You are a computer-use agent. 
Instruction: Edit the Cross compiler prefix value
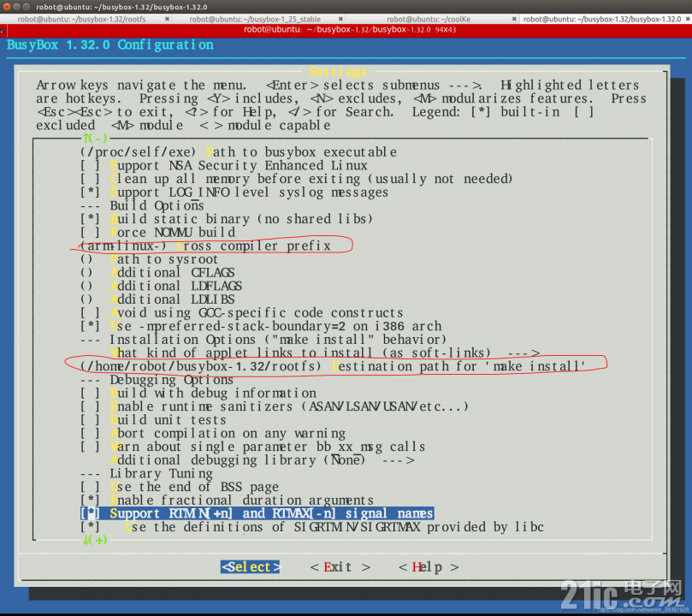(x=205, y=246)
